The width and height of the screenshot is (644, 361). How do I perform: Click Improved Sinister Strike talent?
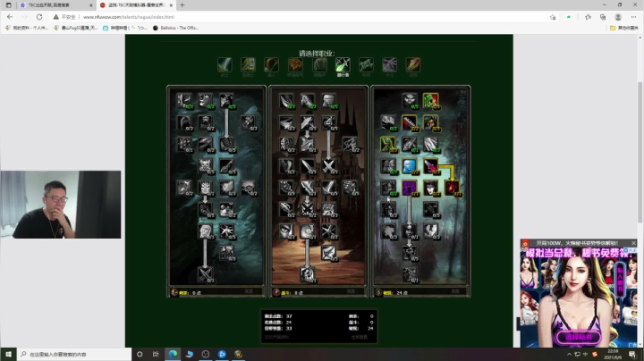coord(307,100)
